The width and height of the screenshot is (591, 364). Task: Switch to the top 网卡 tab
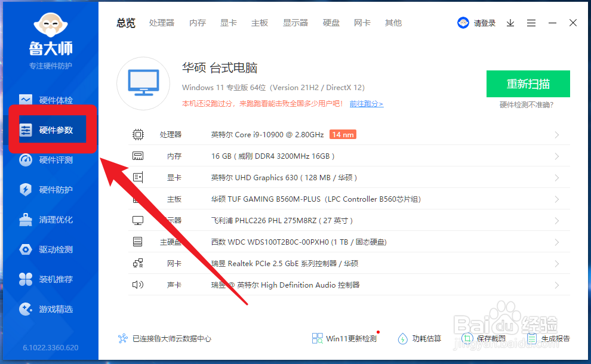tap(362, 23)
